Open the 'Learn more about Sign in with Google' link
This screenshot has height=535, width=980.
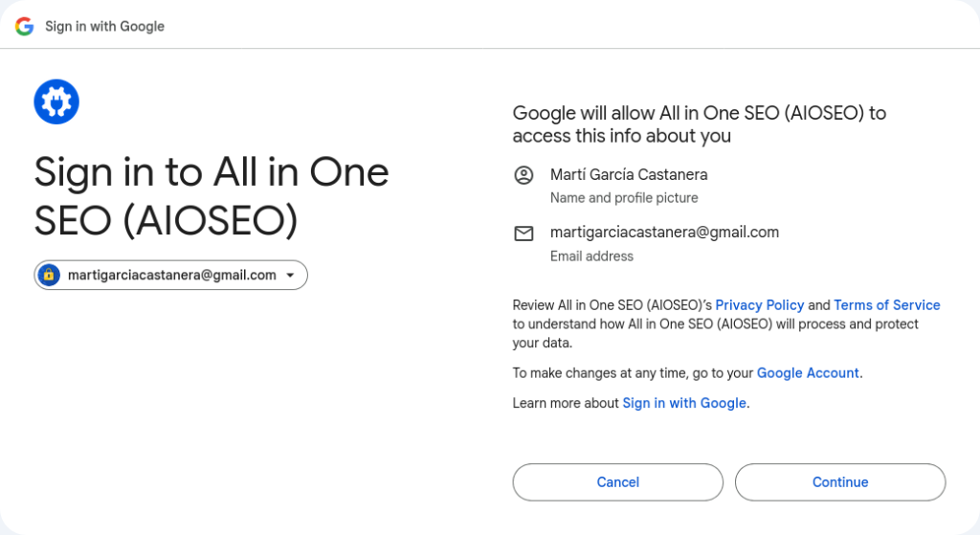click(x=683, y=403)
